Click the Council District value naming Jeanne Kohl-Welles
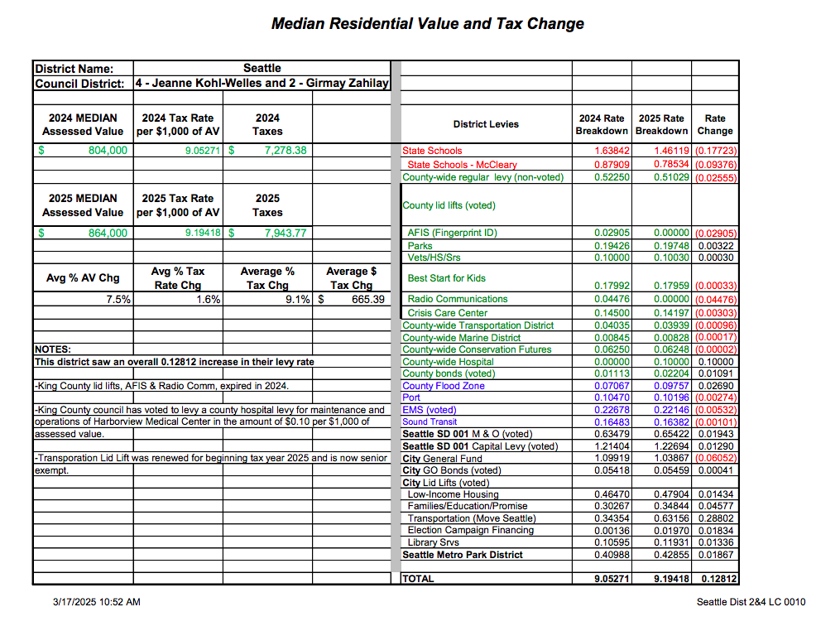840x631 pixels. tap(262, 84)
